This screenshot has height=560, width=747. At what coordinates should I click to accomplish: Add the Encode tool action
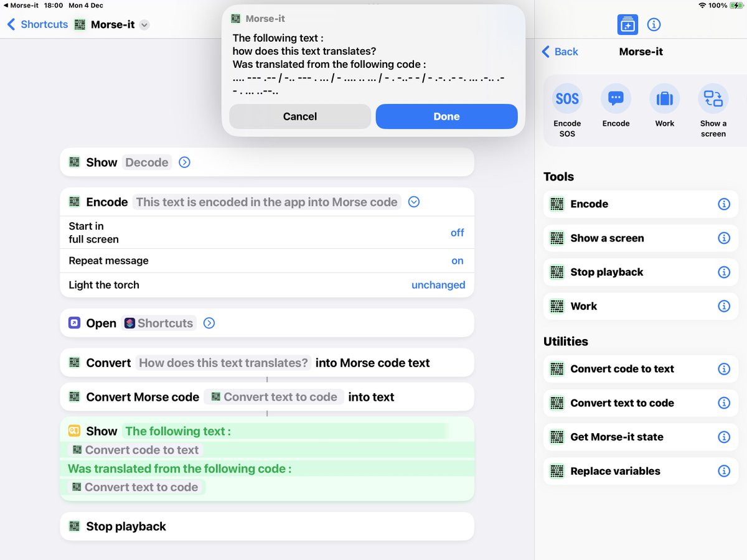(641, 204)
